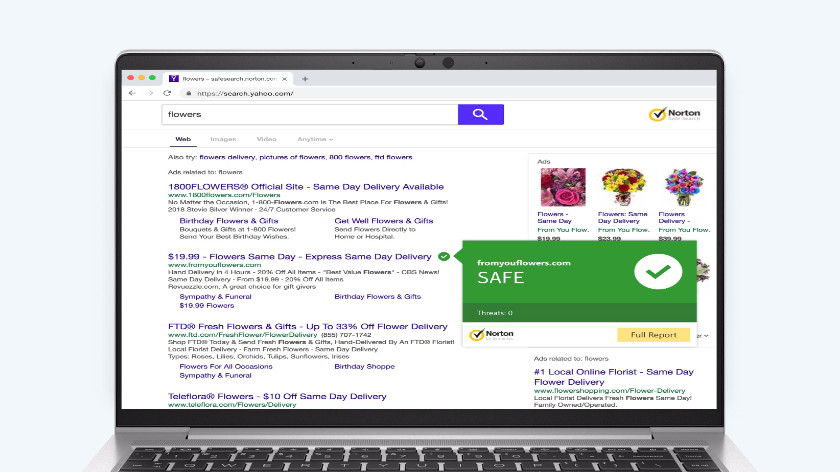Open Birthday Flowers & Gifts under 1800FLOWERS
The width and height of the screenshot is (840, 473).
point(229,221)
